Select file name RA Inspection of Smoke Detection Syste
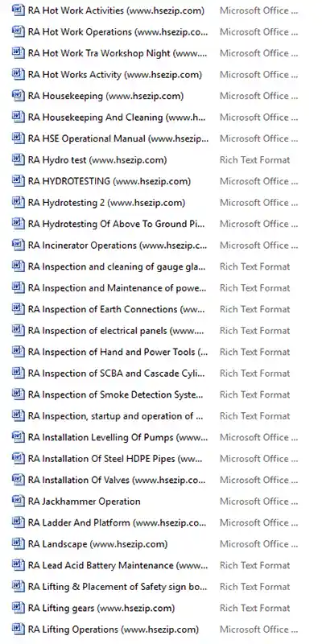This screenshot has height=644, width=322. click(115, 394)
